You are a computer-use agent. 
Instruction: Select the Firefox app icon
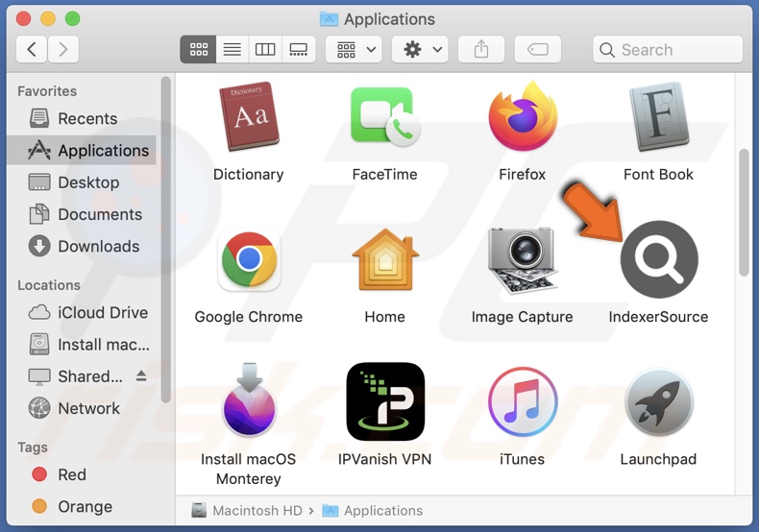(x=523, y=116)
